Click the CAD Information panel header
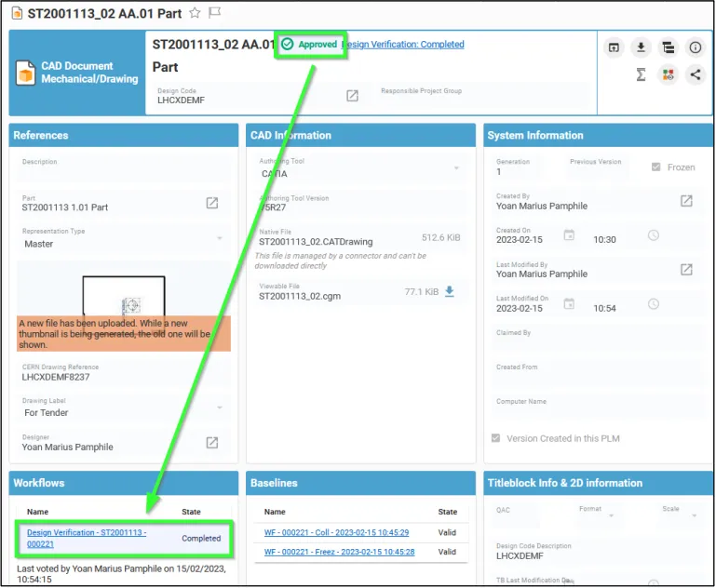Viewport: 716px width, 588px height. [360, 135]
